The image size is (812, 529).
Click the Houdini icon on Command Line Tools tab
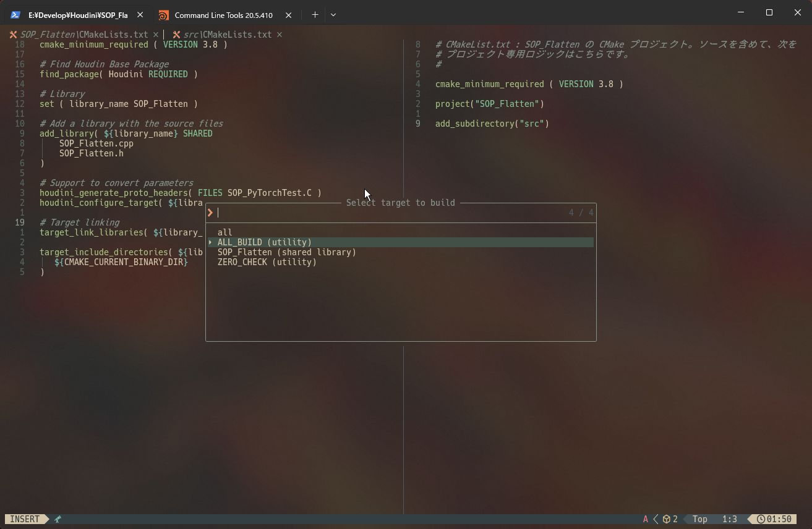click(163, 14)
